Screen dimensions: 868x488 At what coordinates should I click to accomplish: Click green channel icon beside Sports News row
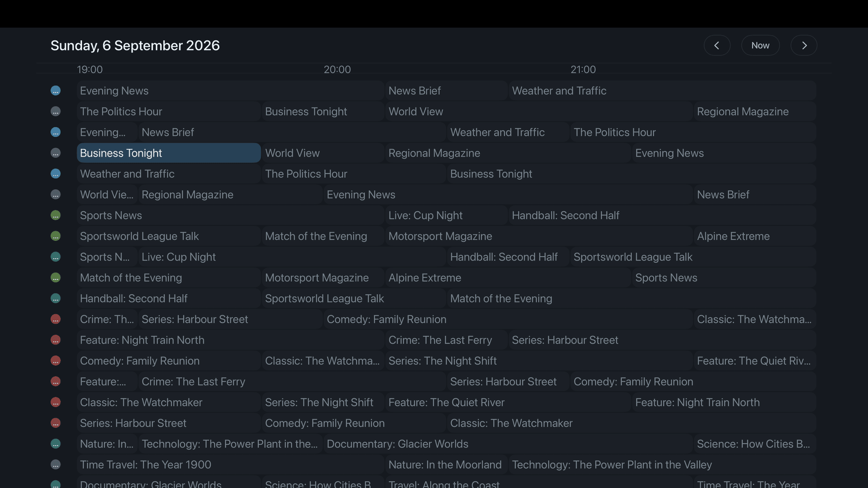click(x=55, y=215)
